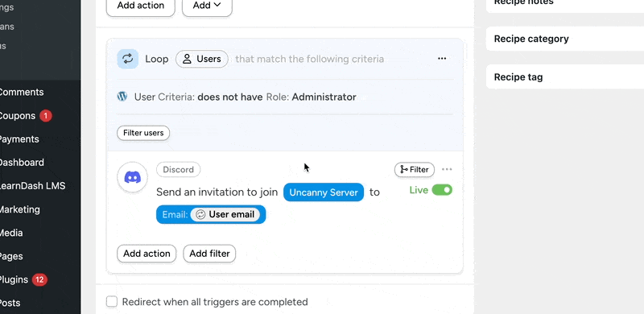Toggle the Live switch off
The height and width of the screenshot is (314, 644).
(442, 190)
